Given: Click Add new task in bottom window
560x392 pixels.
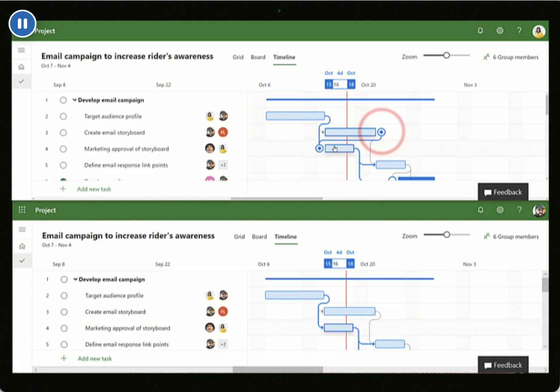Looking at the screenshot, I should [95, 359].
